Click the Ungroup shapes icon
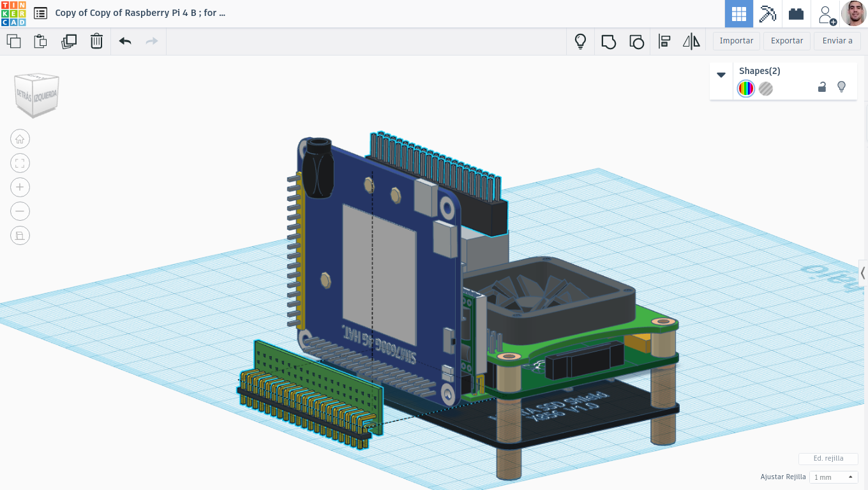 636,42
